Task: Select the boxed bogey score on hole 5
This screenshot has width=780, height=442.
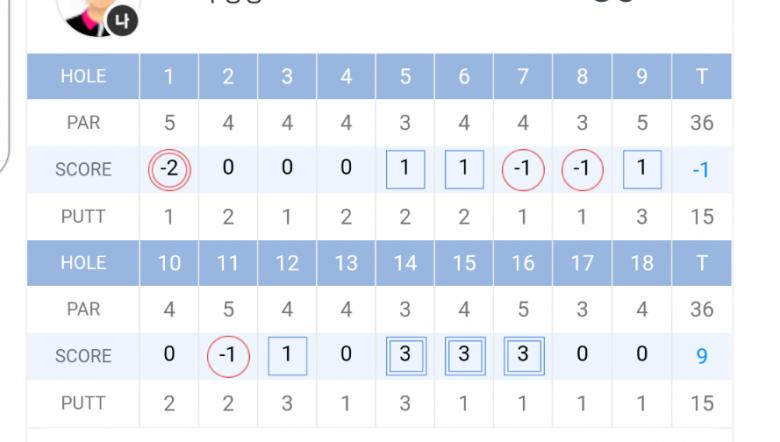Action: pos(405,169)
